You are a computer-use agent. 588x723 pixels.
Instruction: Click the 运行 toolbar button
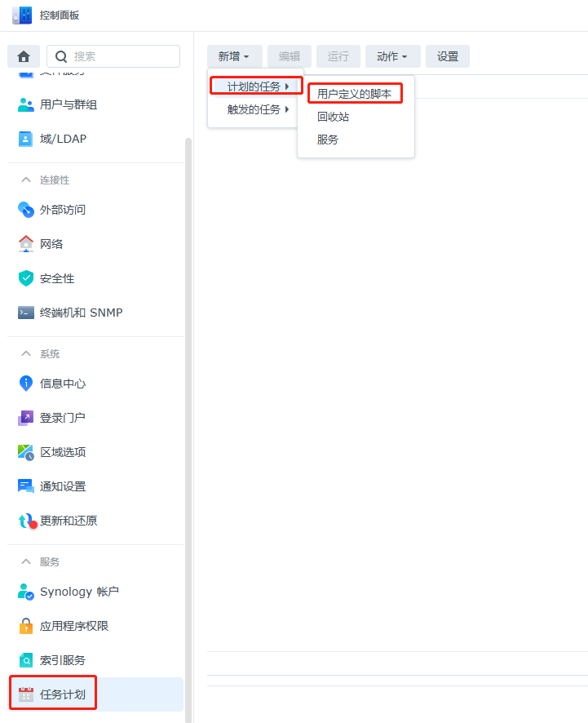pyautogui.click(x=338, y=56)
